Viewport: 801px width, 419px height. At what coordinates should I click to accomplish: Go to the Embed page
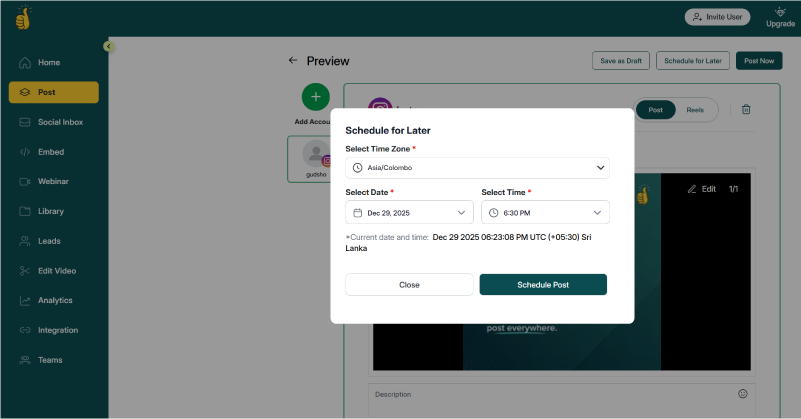[x=54, y=152]
